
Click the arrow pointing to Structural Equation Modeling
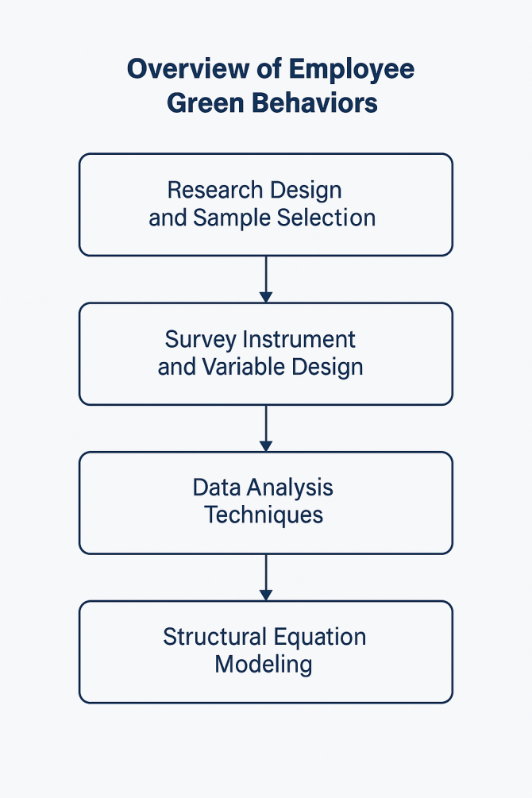coord(266,577)
